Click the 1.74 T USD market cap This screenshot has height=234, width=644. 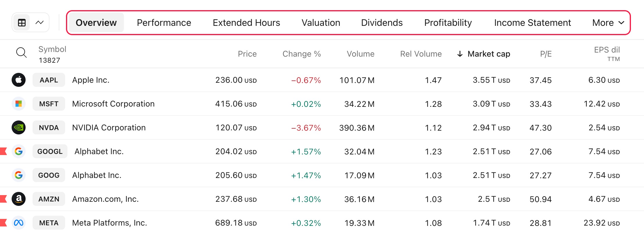click(491, 223)
